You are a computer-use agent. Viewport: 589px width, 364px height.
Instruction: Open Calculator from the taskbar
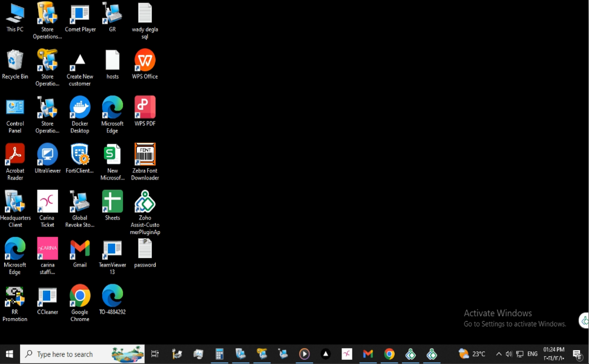pos(219,354)
